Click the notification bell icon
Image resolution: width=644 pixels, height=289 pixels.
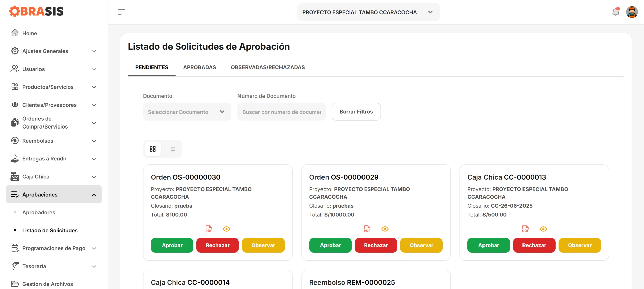615,12
